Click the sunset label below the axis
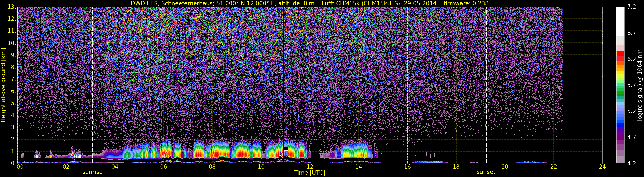 point(486,172)
